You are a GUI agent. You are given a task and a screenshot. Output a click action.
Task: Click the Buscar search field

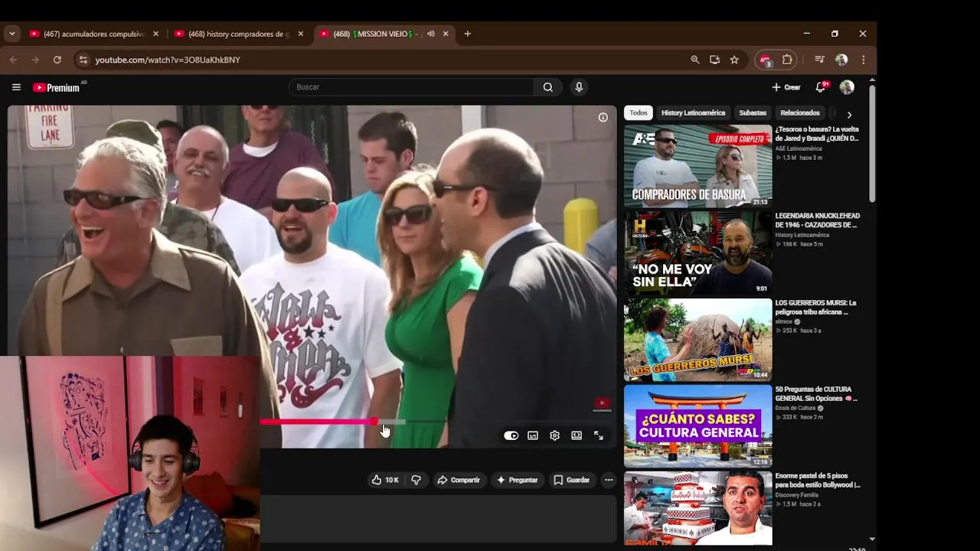411,87
